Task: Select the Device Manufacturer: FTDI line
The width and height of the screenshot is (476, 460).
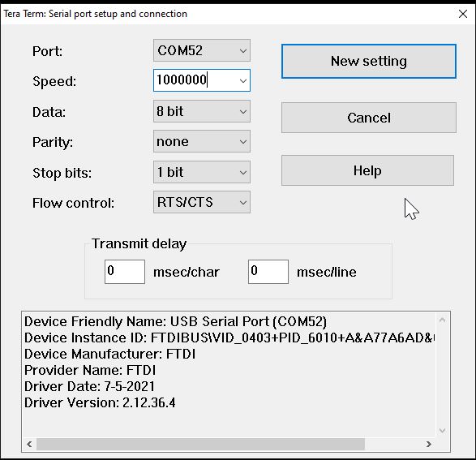Action: pyautogui.click(x=110, y=354)
